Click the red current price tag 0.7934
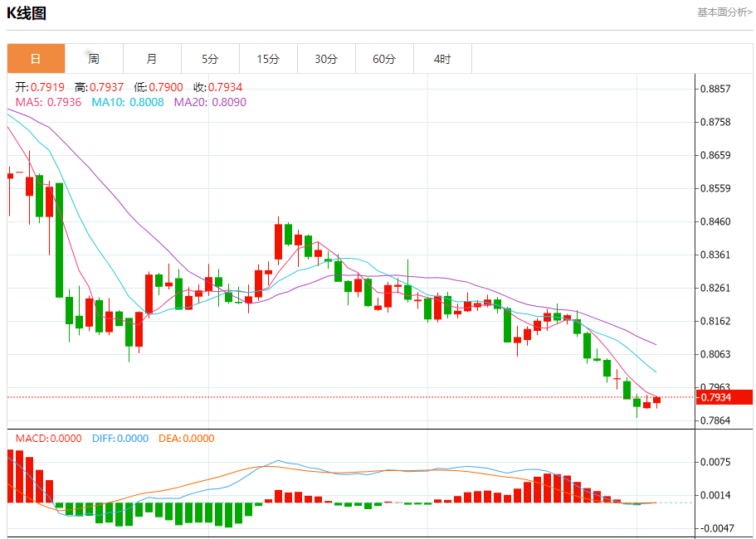This screenshot has width=756, height=539. [724, 397]
